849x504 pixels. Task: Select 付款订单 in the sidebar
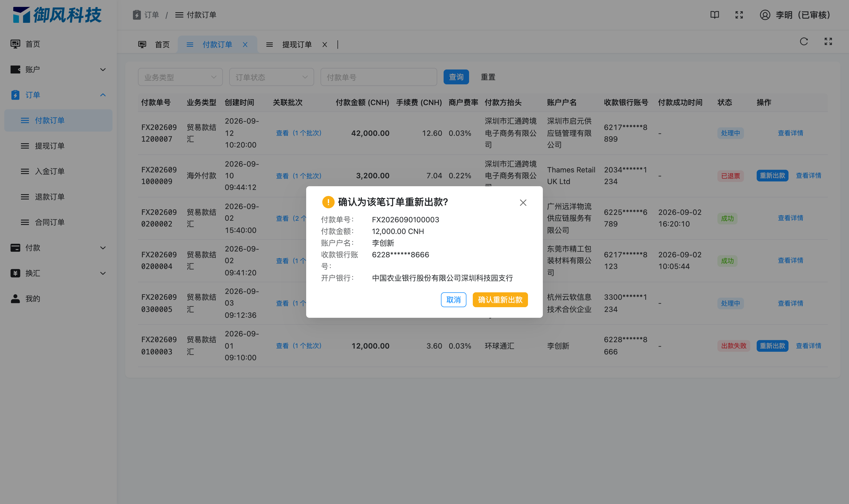pyautogui.click(x=58, y=120)
